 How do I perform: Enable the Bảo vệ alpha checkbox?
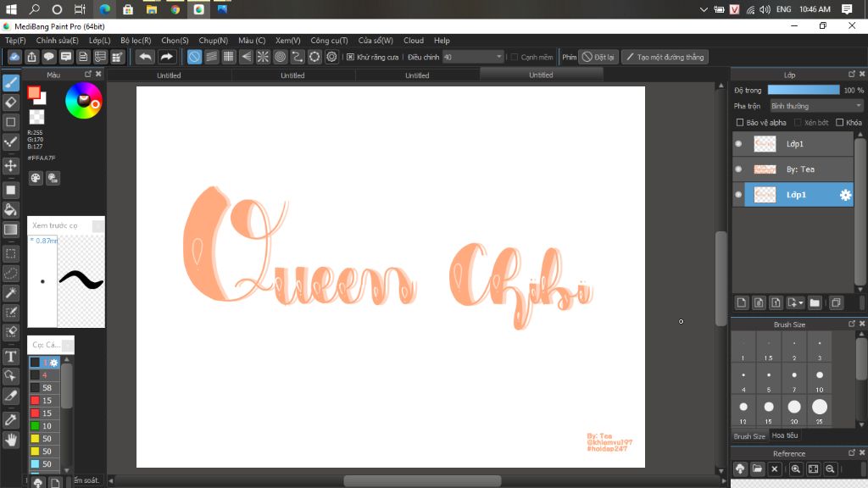tap(739, 122)
